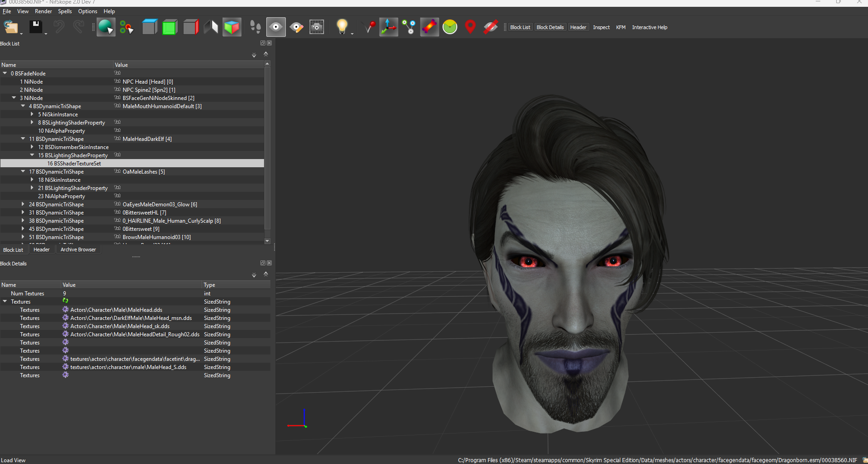Select the 16 BSShaderTextureSet row
Viewport: 868px width, 464px height.
(132, 163)
